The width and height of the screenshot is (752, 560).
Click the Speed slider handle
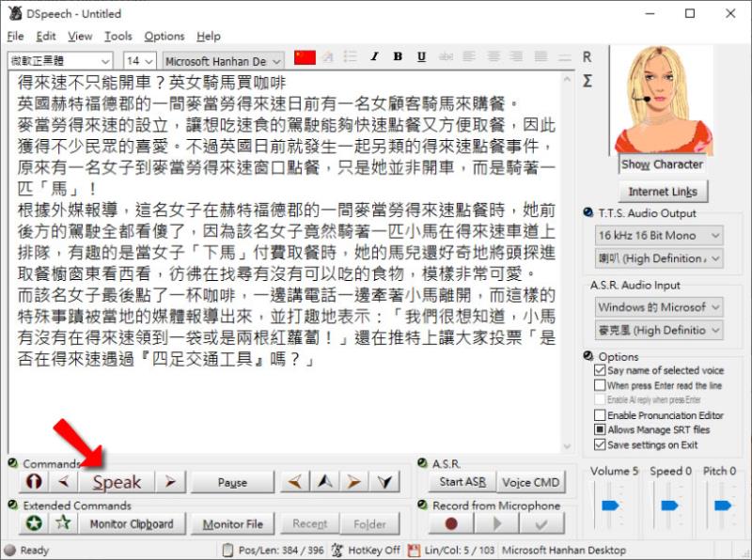tap(669, 506)
